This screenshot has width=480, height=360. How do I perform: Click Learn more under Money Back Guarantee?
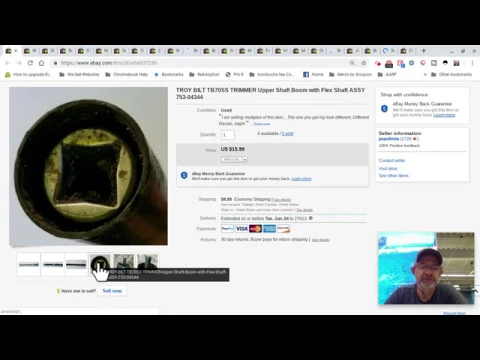(301, 179)
